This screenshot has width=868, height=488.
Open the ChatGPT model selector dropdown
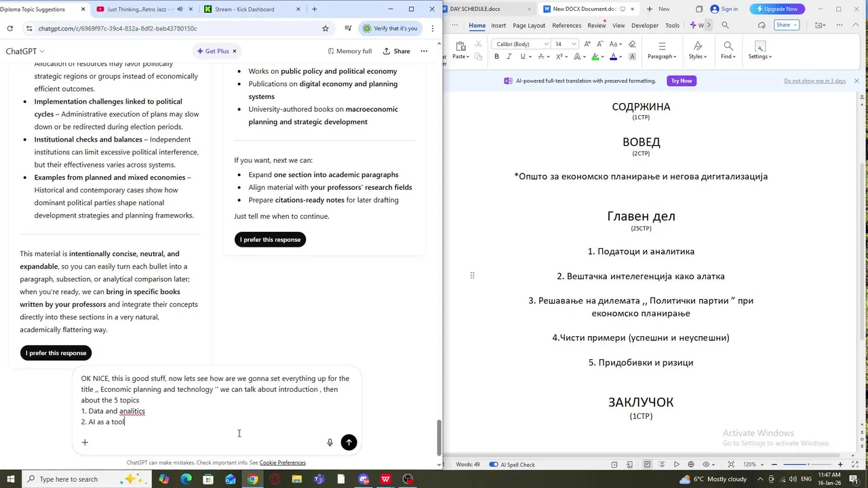pos(25,52)
